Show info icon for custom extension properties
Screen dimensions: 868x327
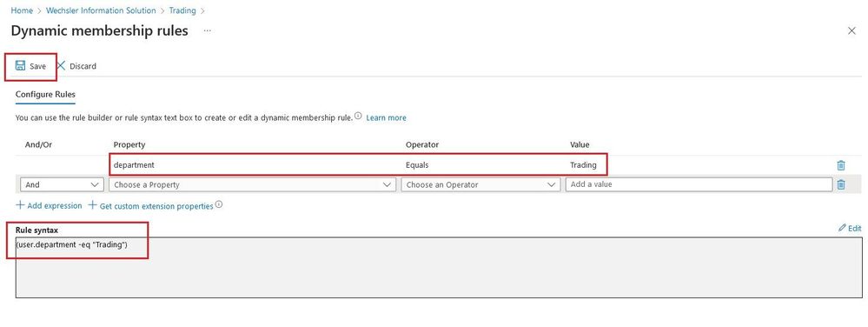click(x=219, y=204)
